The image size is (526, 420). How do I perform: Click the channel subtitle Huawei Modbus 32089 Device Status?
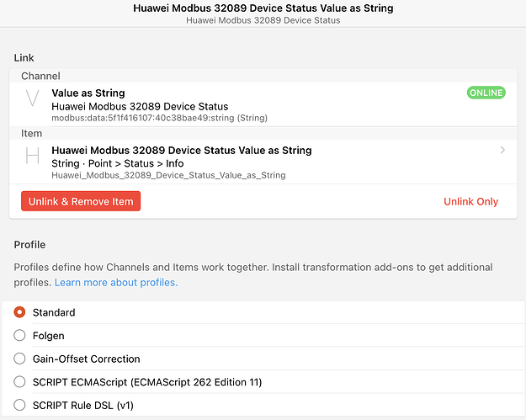[x=140, y=106]
